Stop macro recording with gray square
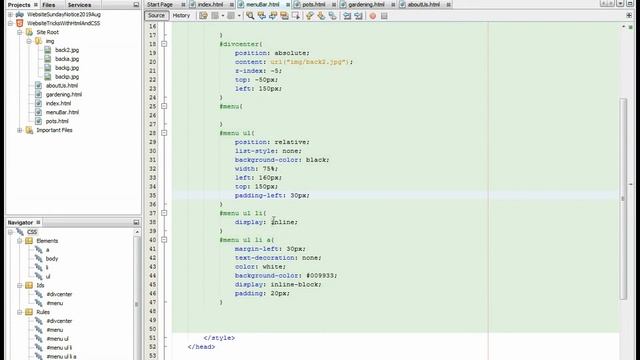The width and height of the screenshot is (640, 360). point(384,16)
